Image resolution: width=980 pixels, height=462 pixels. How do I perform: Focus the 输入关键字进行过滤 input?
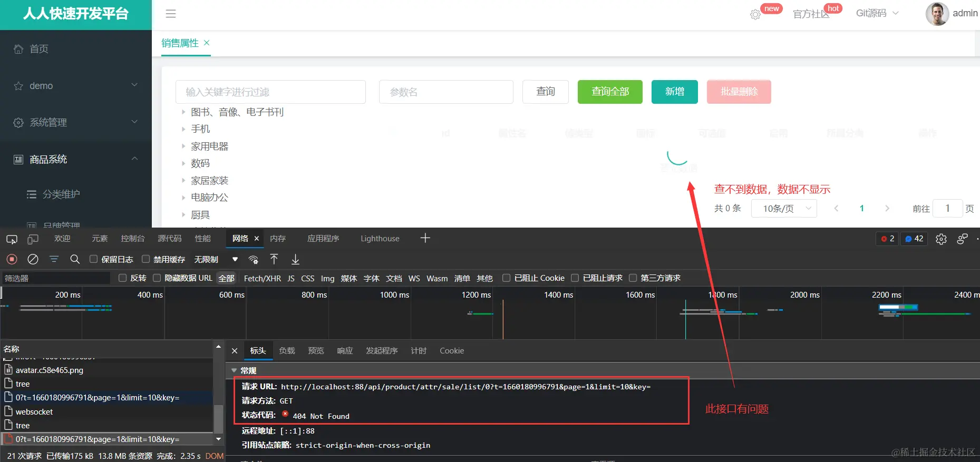coord(270,92)
